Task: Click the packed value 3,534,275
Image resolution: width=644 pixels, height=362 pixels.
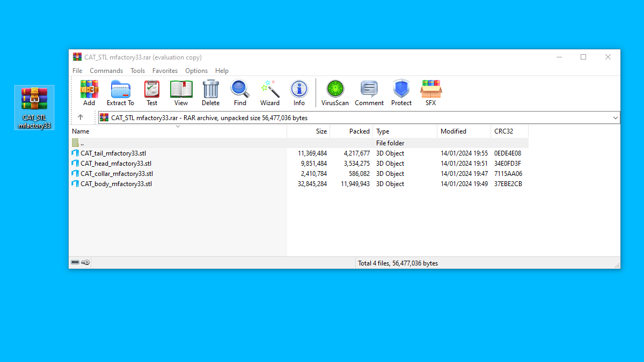Action: pyautogui.click(x=357, y=164)
